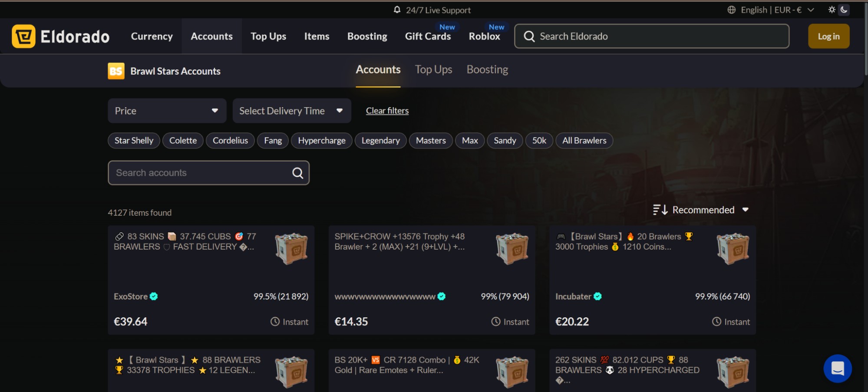Open the Price dropdown
Image resolution: width=868 pixels, height=392 pixels.
click(x=167, y=111)
